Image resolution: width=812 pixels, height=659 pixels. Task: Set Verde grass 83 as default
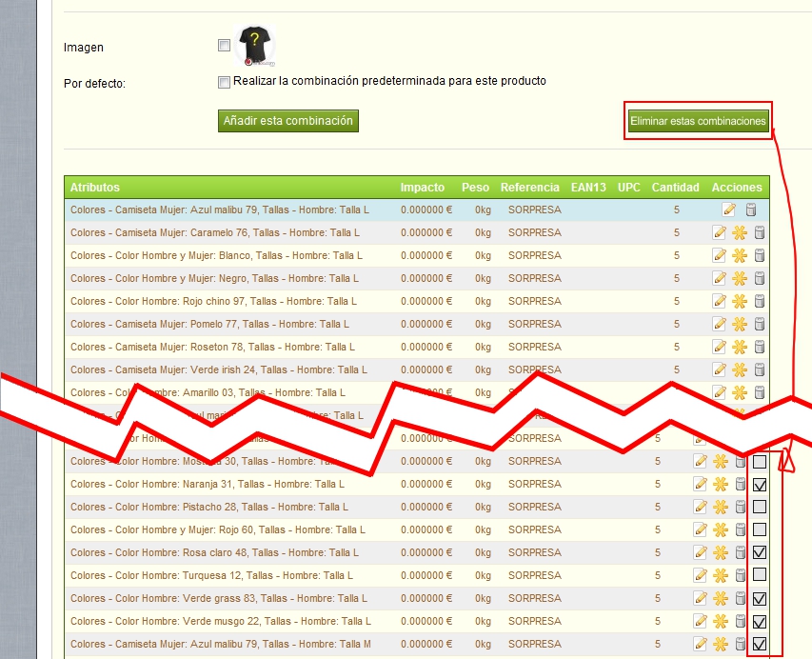(721, 598)
